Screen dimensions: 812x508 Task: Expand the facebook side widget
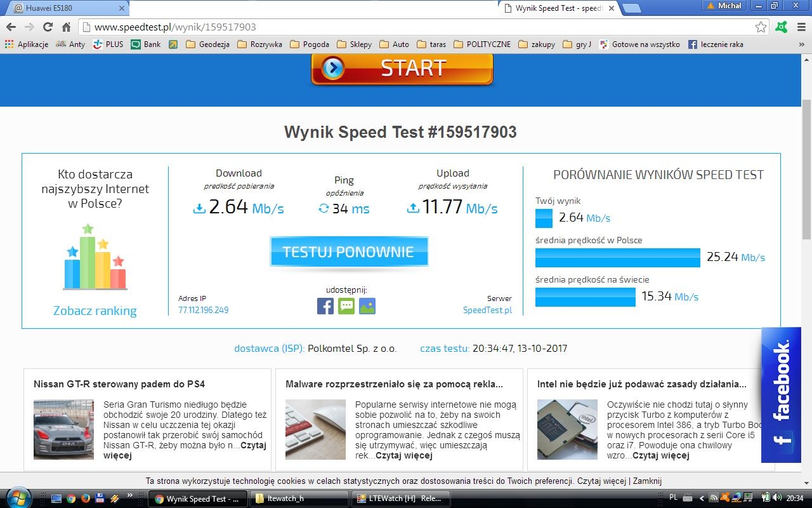pos(781,395)
